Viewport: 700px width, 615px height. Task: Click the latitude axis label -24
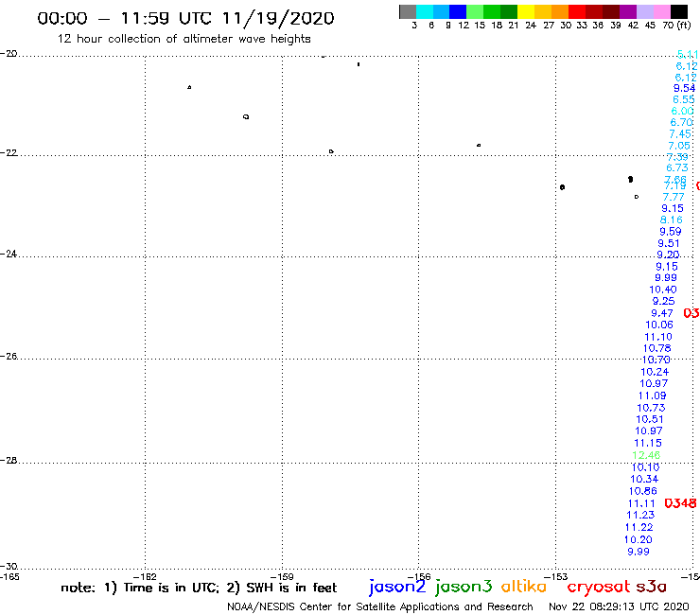(x=9, y=254)
